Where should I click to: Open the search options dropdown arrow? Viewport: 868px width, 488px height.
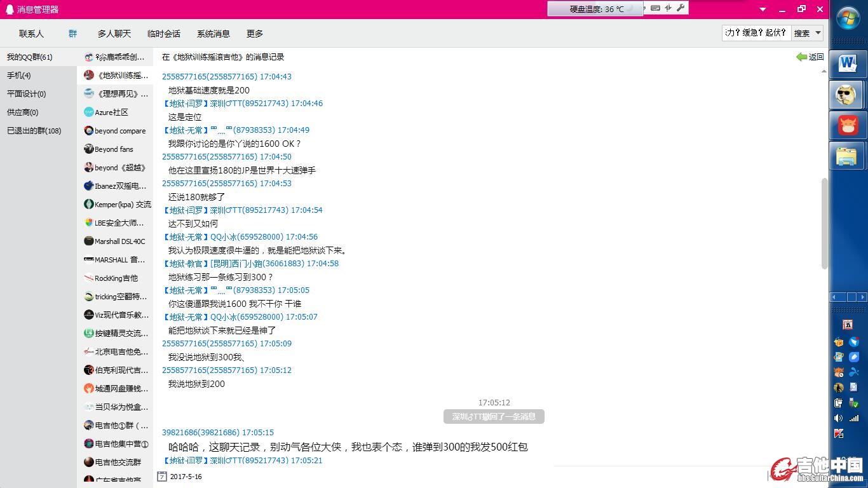pyautogui.click(x=818, y=33)
